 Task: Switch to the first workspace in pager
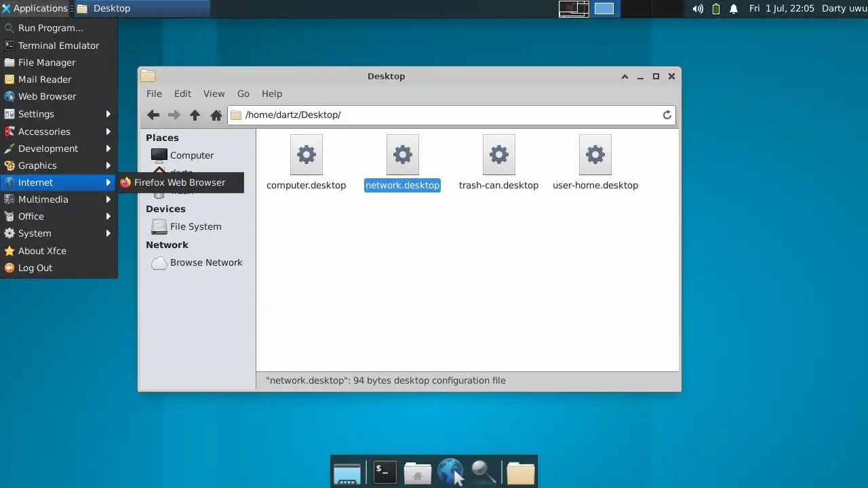pyautogui.click(x=574, y=9)
